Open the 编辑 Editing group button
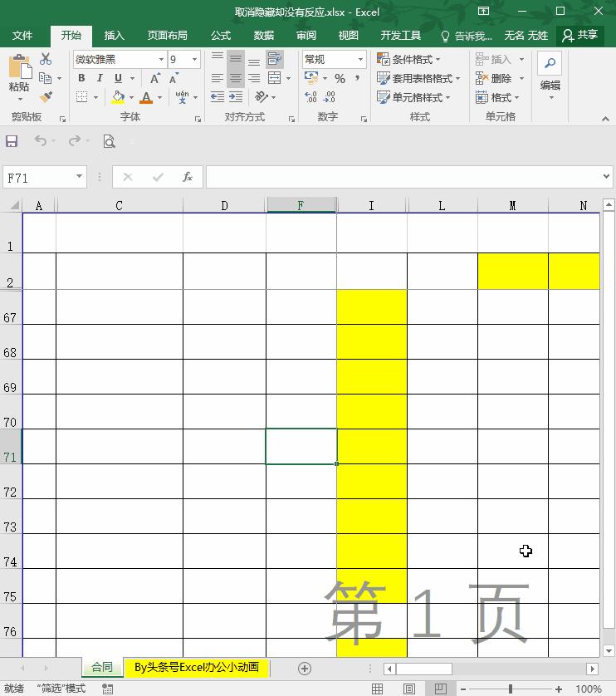616x696 pixels. click(550, 76)
